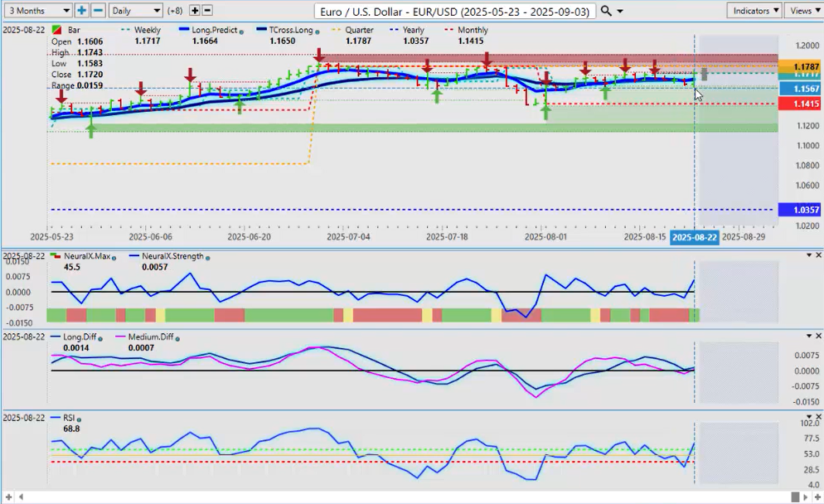Open the Daily interval dropdown
824x504 pixels.
[135, 10]
